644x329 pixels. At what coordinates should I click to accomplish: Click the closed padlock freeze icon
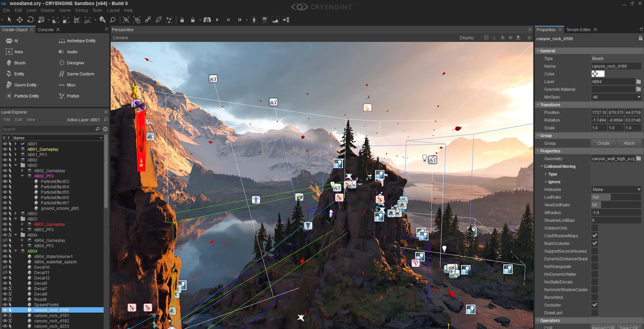(182, 20)
